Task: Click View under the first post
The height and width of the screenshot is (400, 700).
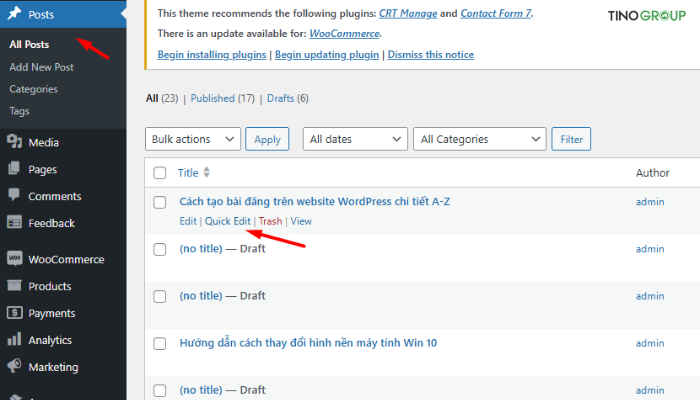Action: tap(301, 221)
